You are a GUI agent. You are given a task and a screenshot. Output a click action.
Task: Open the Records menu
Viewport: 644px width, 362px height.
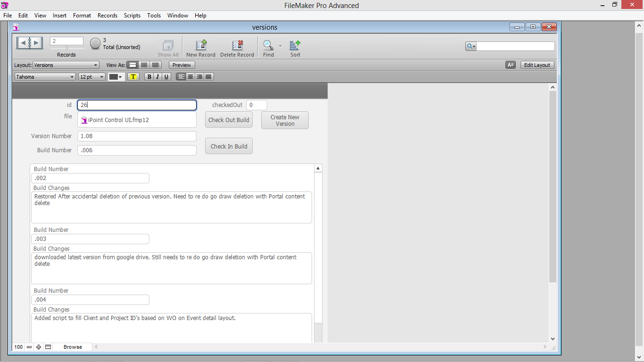pos(107,16)
